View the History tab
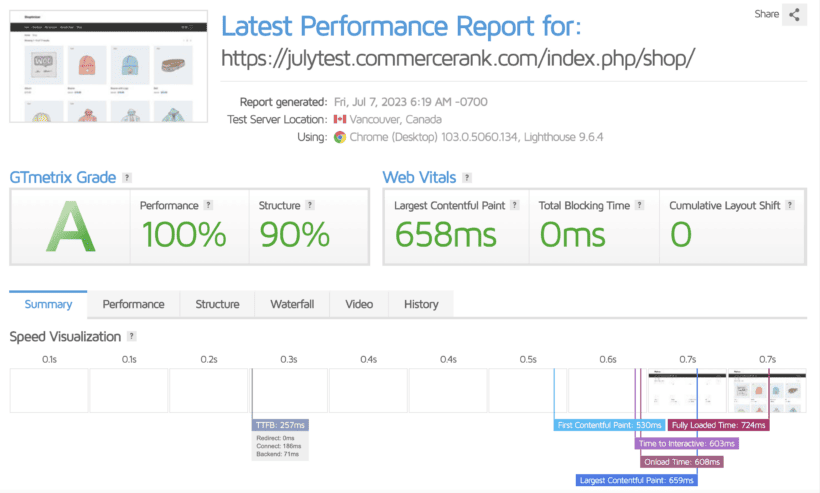Image resolution: width=820 pixels, height=493 pixels. coord(421,304)
